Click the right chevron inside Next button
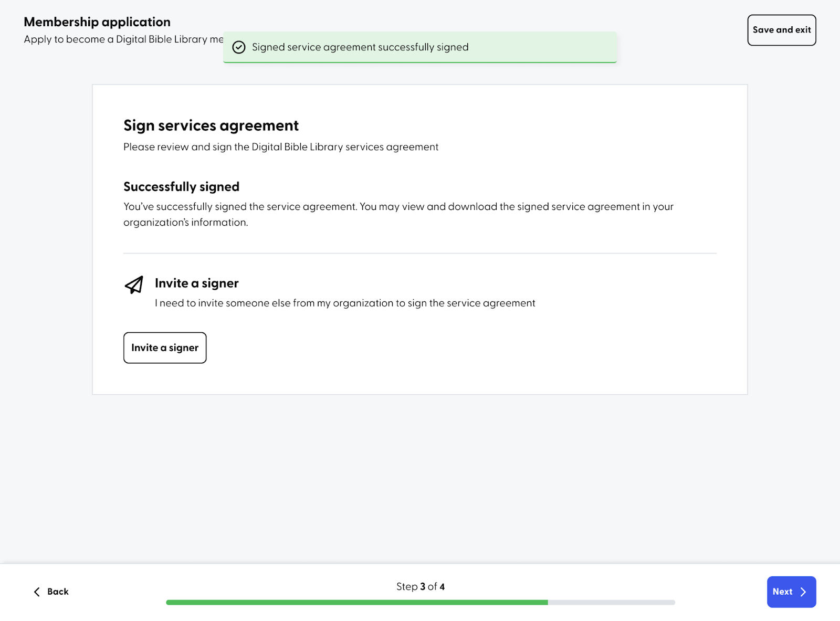The height and width of the screenshot is (621, 840). click(803, 592)
